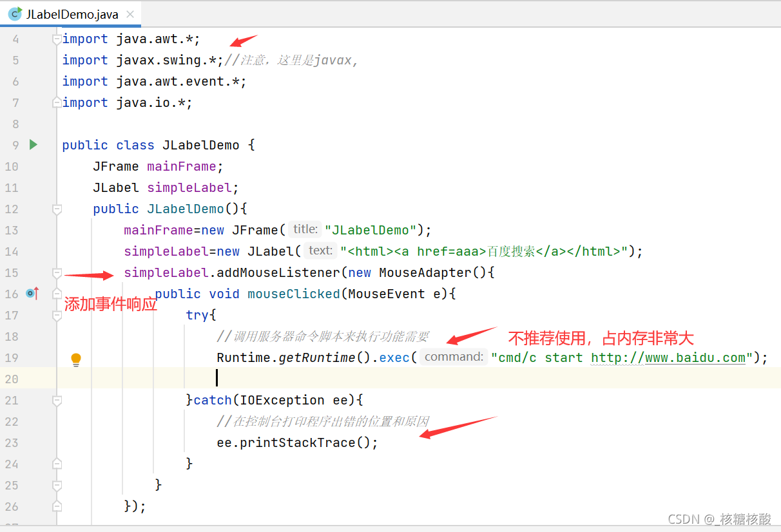Open the http://www.baidu.com link in code

[668, 357]
